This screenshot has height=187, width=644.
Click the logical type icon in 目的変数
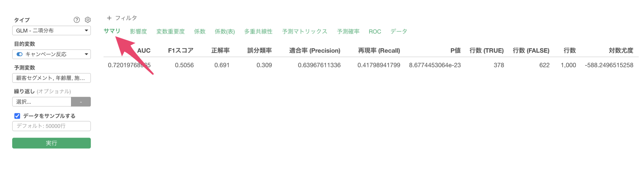point(19,54)
